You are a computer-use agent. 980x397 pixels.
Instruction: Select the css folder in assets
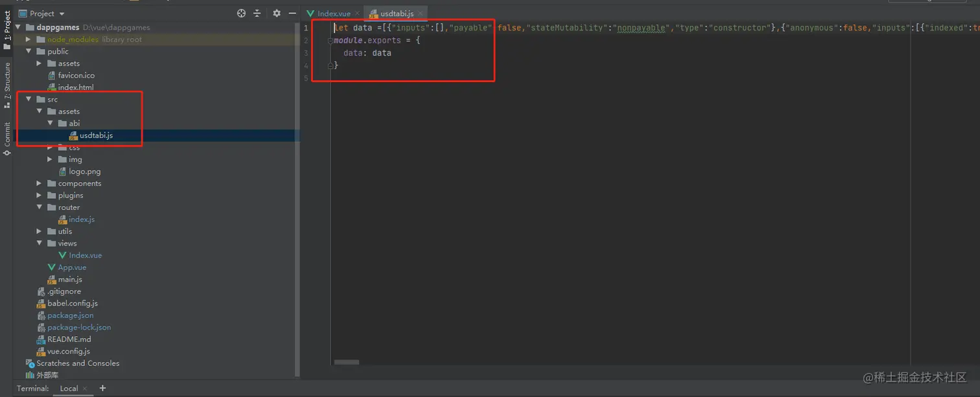point(74,148)
